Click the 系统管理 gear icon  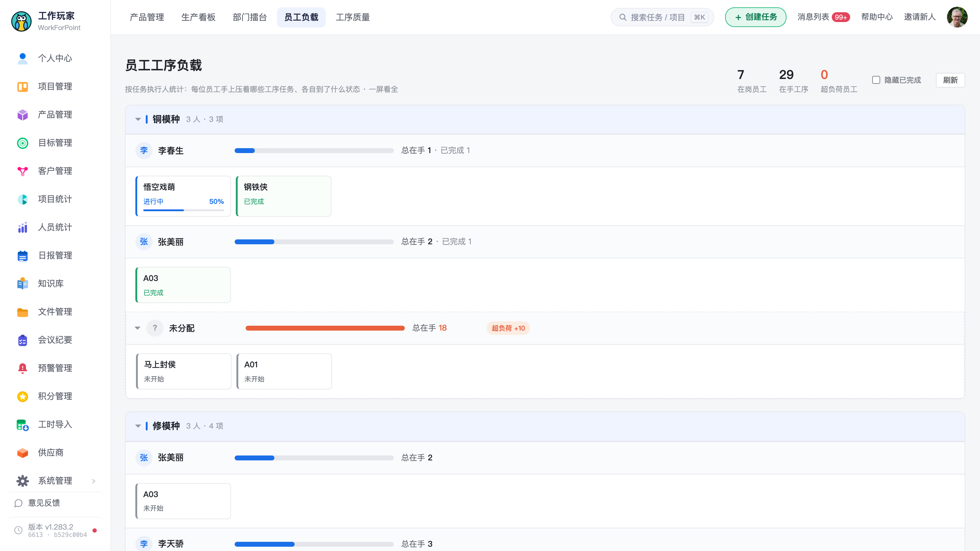coord(22,481)
